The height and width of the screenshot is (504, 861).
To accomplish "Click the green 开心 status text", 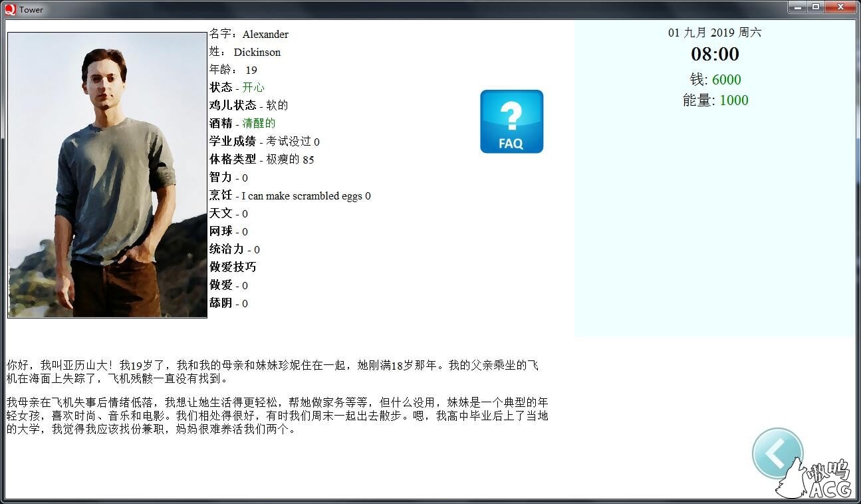I will click(x=255, y=87).
